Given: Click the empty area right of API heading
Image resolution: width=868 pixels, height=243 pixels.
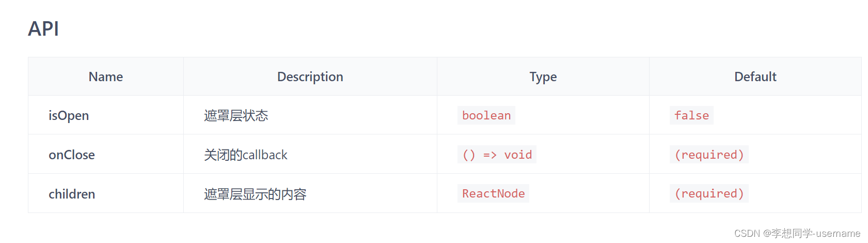Looking at the screenshot, I should click(x=413, y=28).
